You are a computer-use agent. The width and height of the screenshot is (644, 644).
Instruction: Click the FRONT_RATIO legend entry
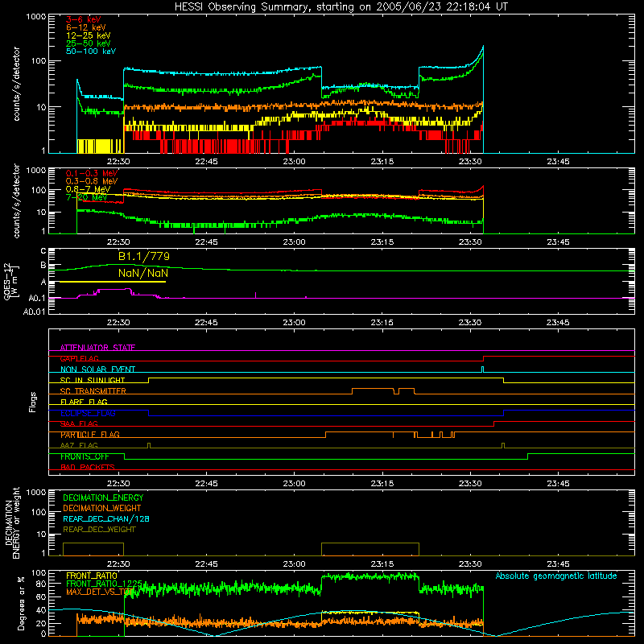92,576
